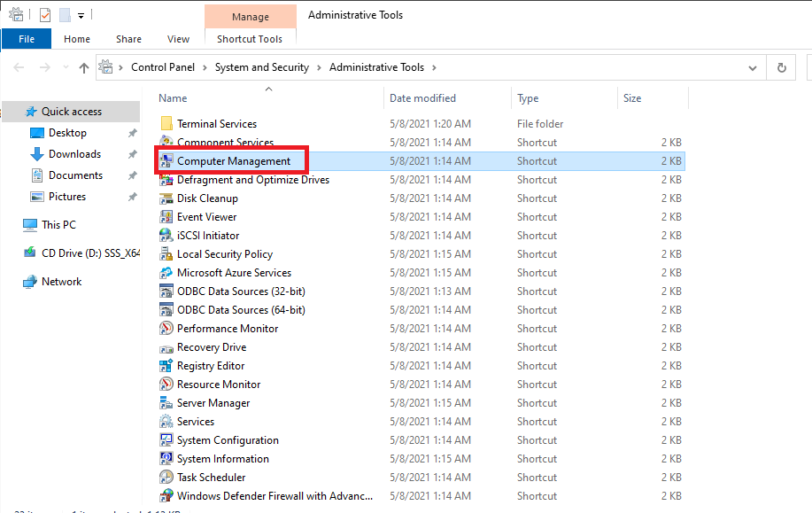Expand the chevron after Administrative Tools
The width and height of the screenshot is (812, 513).
tap(434, 67)
